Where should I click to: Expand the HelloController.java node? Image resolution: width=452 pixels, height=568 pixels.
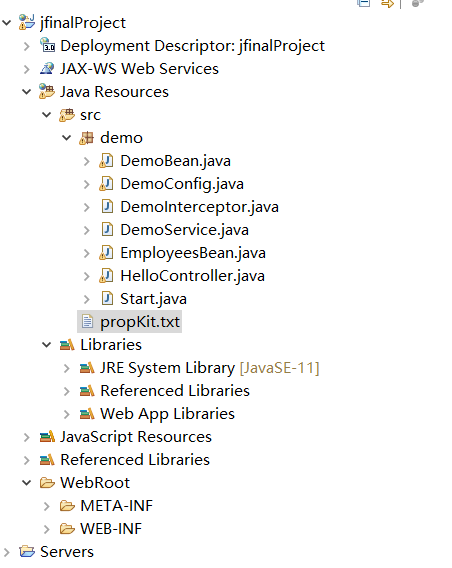[87, 276]
